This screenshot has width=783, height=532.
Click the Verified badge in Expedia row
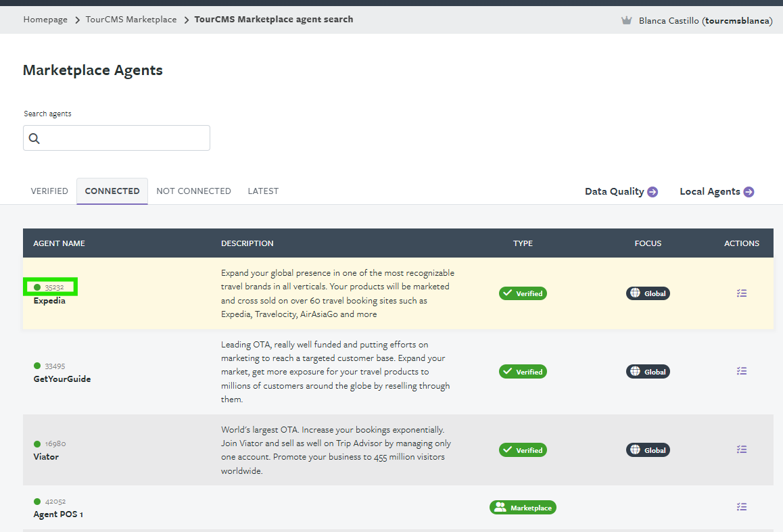[x=523, y=293]
